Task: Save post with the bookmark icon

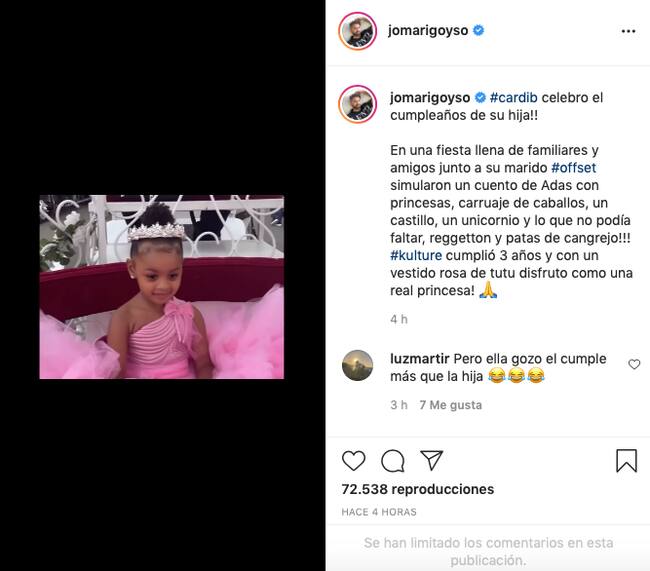Action: [x=626, y=461]
